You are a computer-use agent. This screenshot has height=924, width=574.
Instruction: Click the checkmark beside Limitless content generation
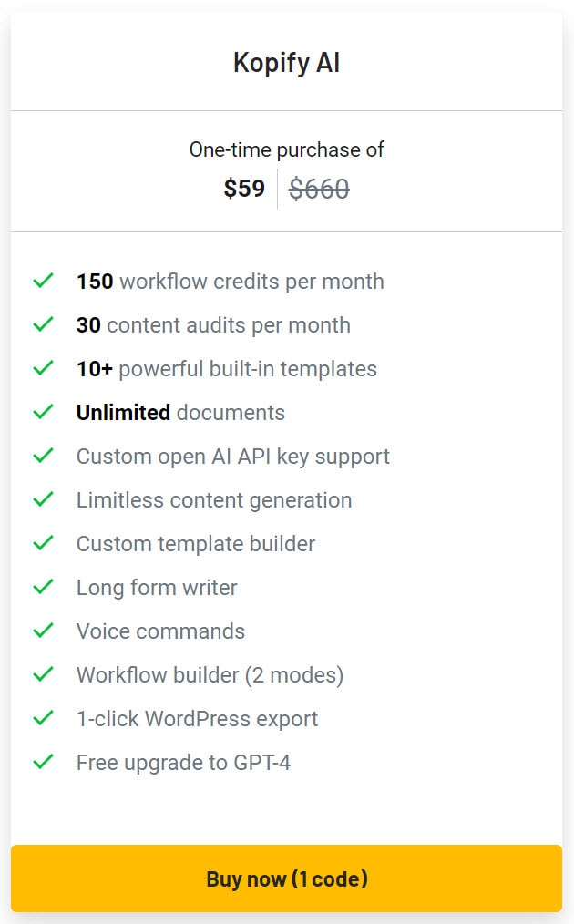click(42, 500)
